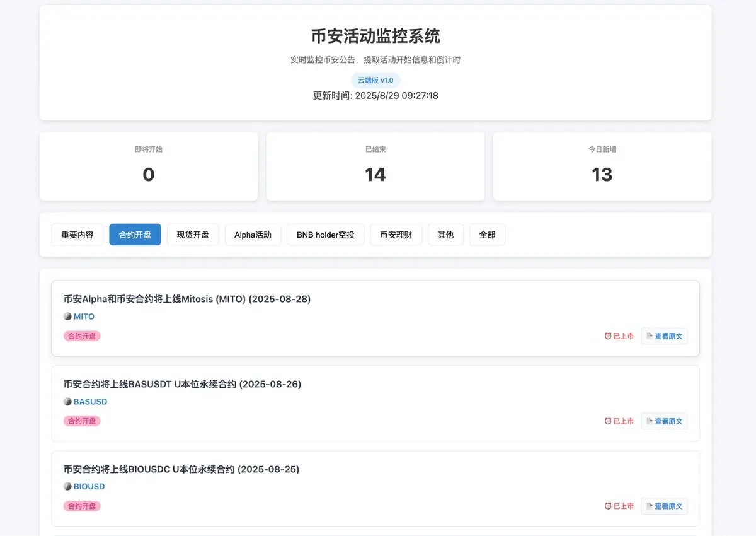Click the BIOUSD coin icon
Viewport: 756px width, 536px height.
click(x=67, y=487)
